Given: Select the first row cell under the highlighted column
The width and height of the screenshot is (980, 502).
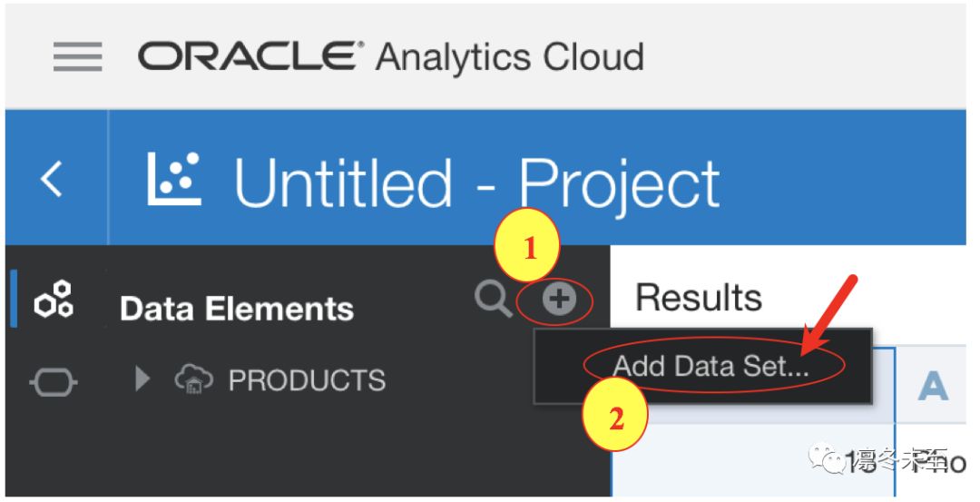Looking at the screenshot, I should click(x=752, y=461).
